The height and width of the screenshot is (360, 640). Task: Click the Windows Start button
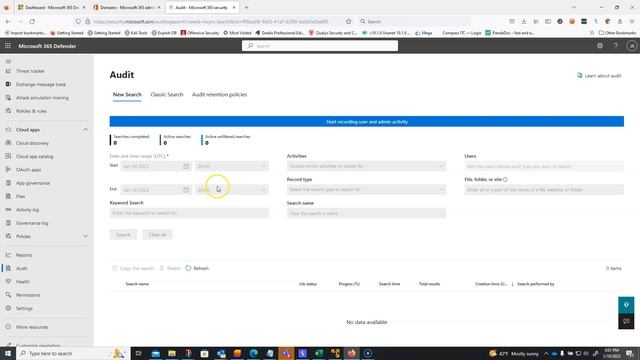click(8, 353)
